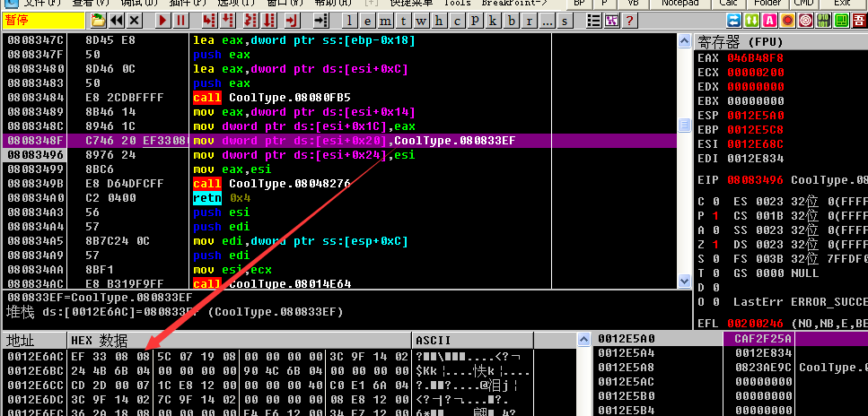Toggle the P flag value in registers
Image resolution: width=868 pixels, height=416 pixels.
pyautogui.click(x=717, y=216)
